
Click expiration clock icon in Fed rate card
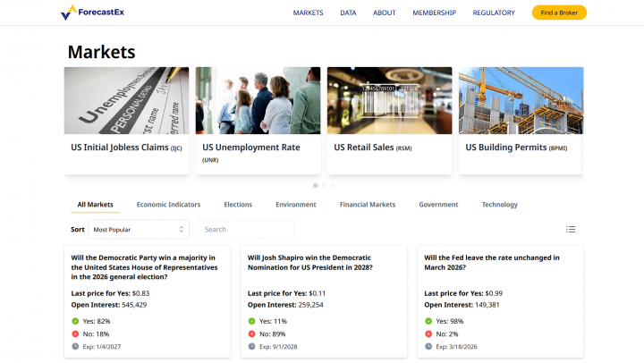tap(428, 346)
